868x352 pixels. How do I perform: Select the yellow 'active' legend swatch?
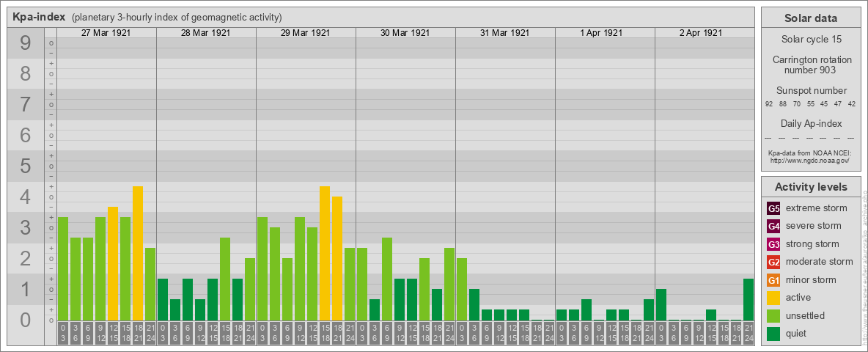coord(773,298)
